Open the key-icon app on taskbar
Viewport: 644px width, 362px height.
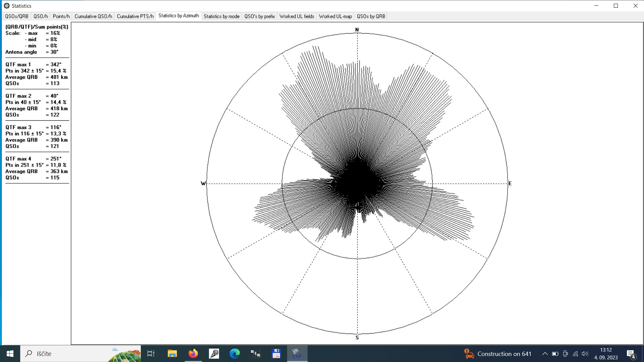[214, 354]
